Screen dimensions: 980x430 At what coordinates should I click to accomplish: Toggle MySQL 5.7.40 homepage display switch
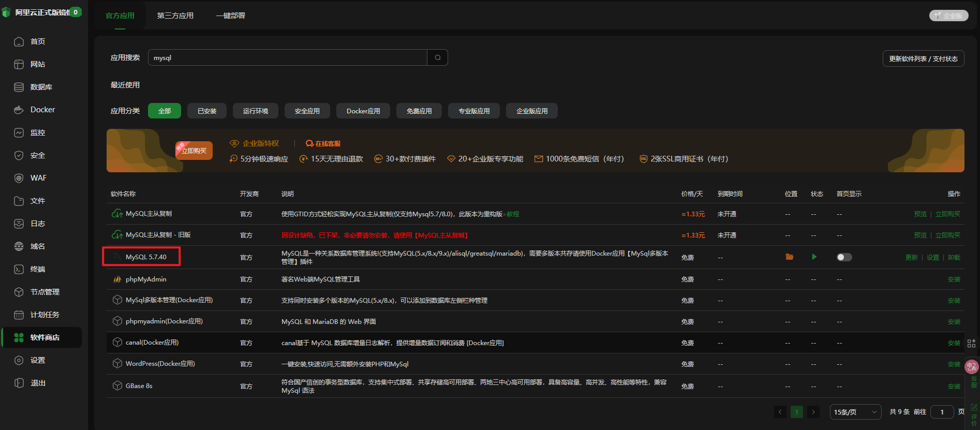[x=844, y=257]
